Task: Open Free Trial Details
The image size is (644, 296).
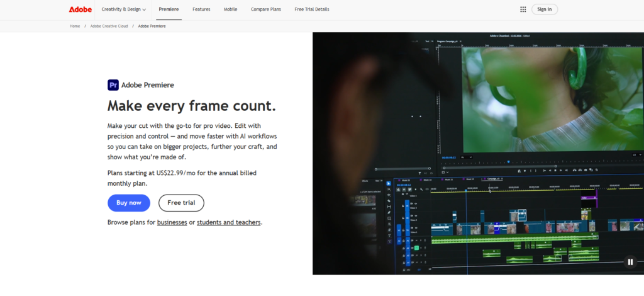Action: pyautogui.click(x=312, y=9)
